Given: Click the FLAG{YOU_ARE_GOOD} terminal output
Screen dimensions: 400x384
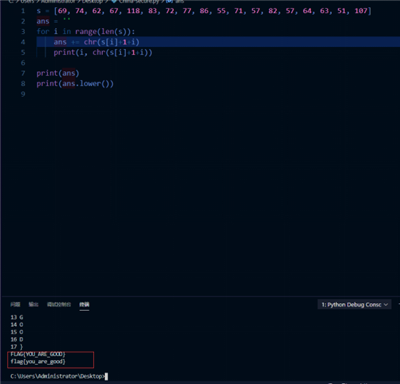Looking at the screenshot, I should [38, 354].
